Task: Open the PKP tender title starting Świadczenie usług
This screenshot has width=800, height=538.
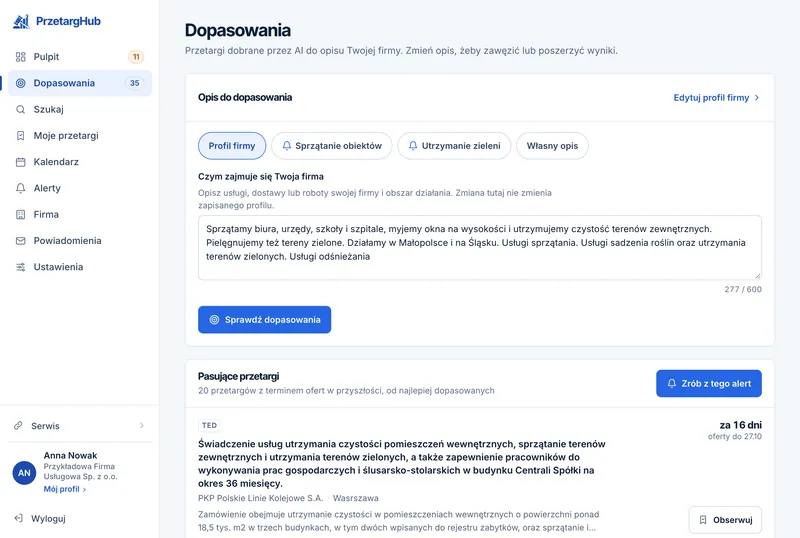Action: [x=402, y=463]
